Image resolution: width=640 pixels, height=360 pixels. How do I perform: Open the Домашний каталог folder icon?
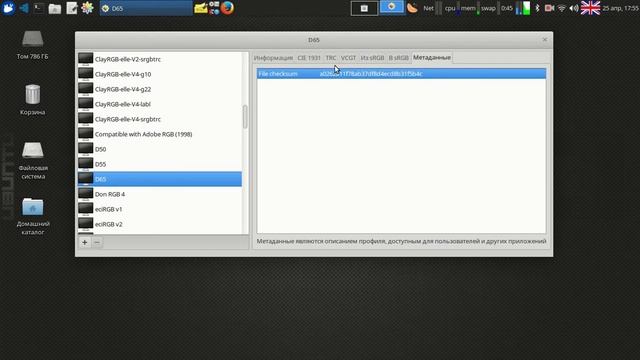tap(33, 216)
